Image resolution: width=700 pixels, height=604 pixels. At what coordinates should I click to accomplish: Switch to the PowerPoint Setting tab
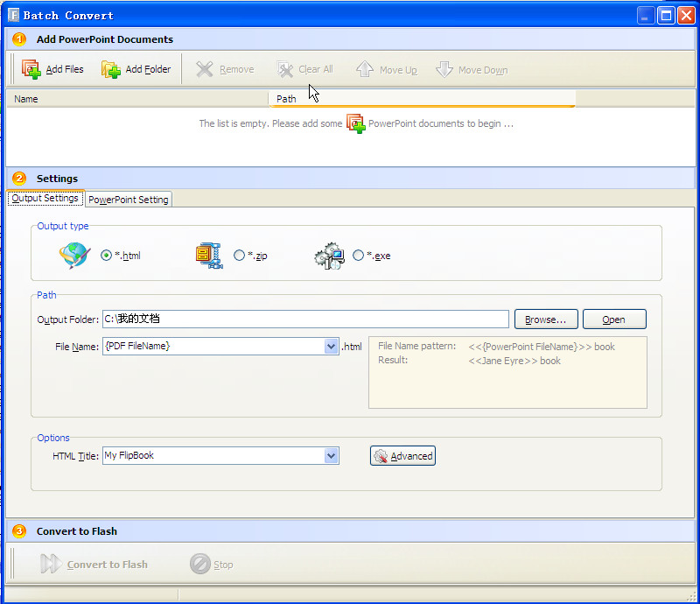(129, 200)
